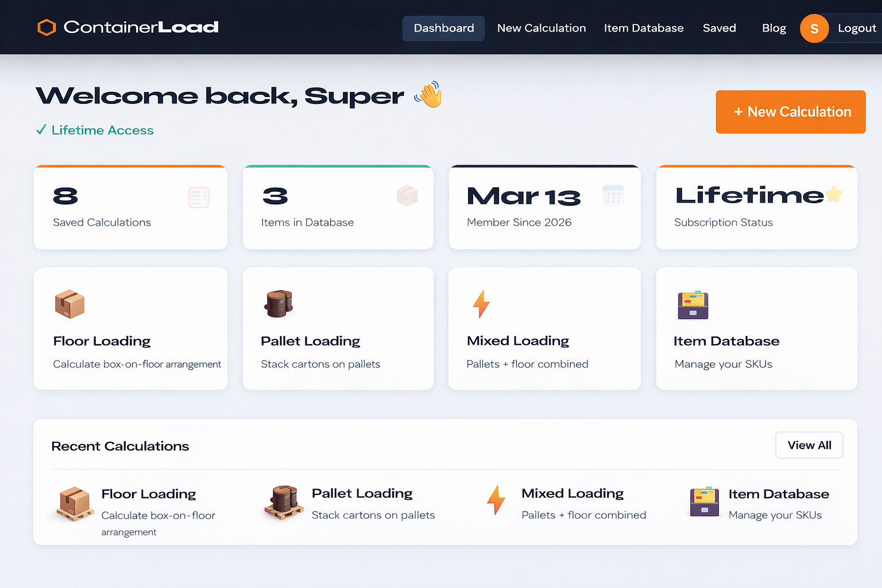Select the Mixed Loading lightning bolt icon
This screenshot has width=882, height=588.
point(481,304)
